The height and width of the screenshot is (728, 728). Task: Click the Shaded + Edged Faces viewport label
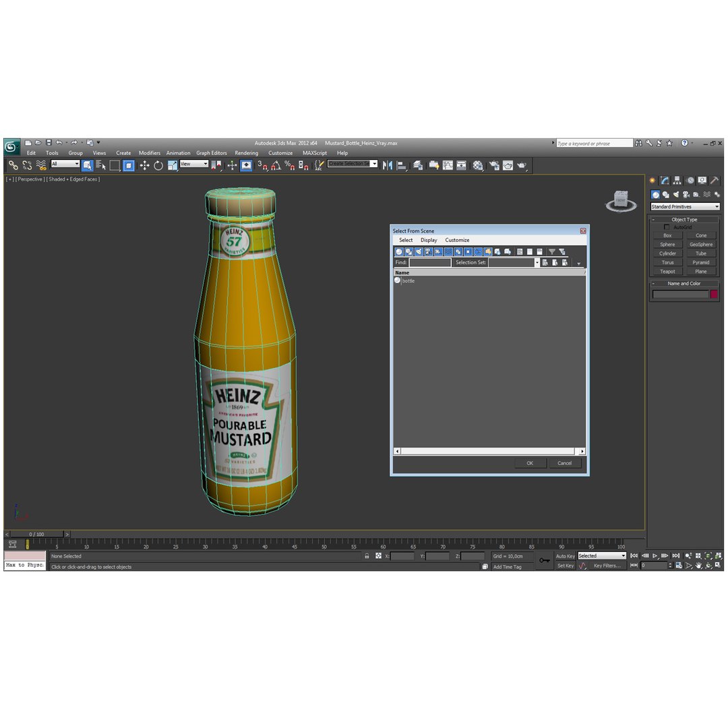[73, 179]
